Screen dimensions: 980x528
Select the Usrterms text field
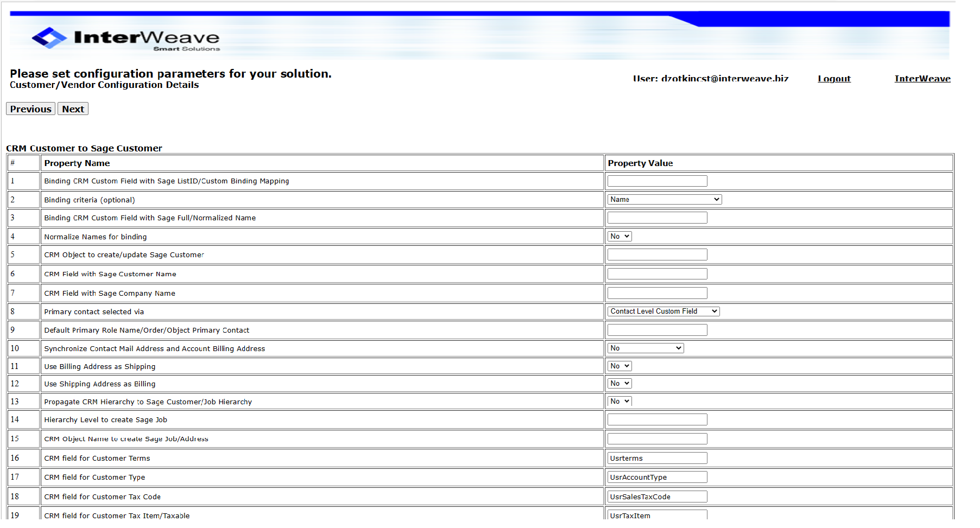657,457
